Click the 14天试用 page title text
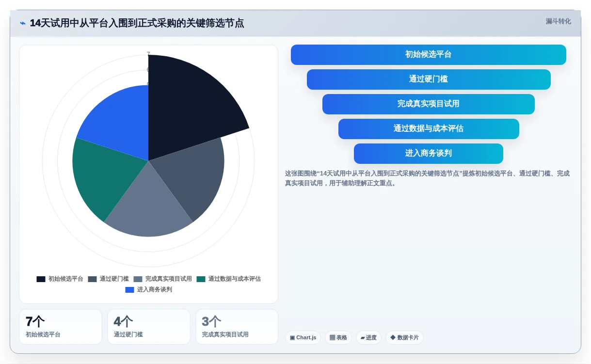 pos(137,23)
